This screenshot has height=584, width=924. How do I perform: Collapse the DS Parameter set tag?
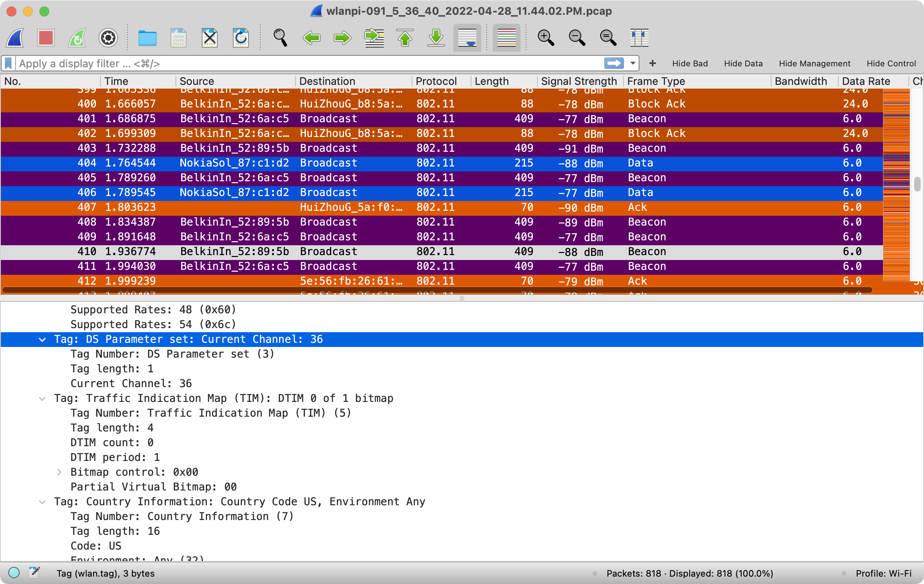pyautogui.click(x=42, y=340)
